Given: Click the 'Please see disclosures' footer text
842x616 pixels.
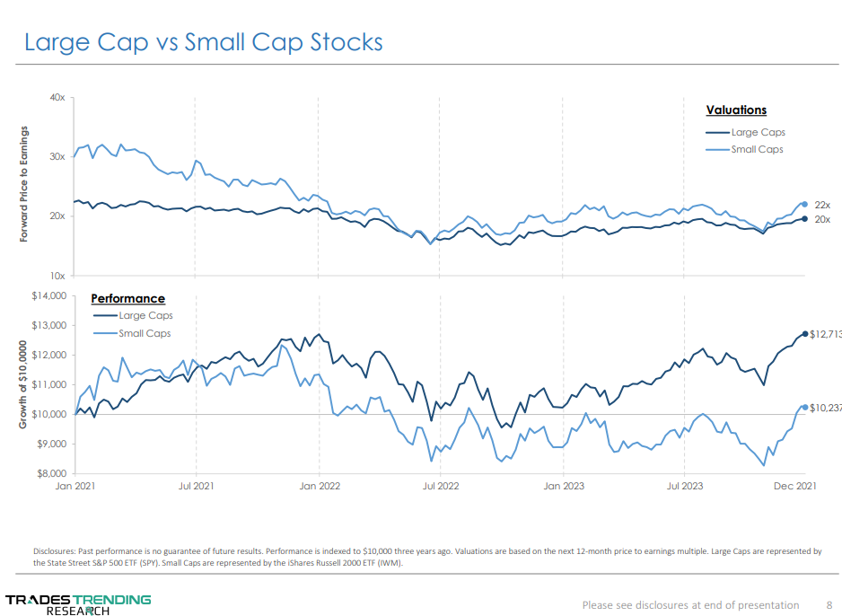Looking at the screenshot, I should point(690,604).
